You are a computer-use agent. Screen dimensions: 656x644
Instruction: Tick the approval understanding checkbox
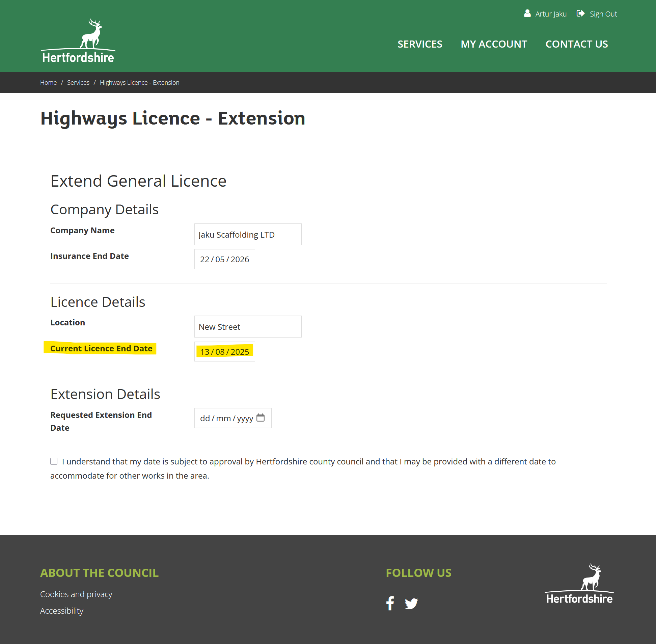(x=54, y=461)
